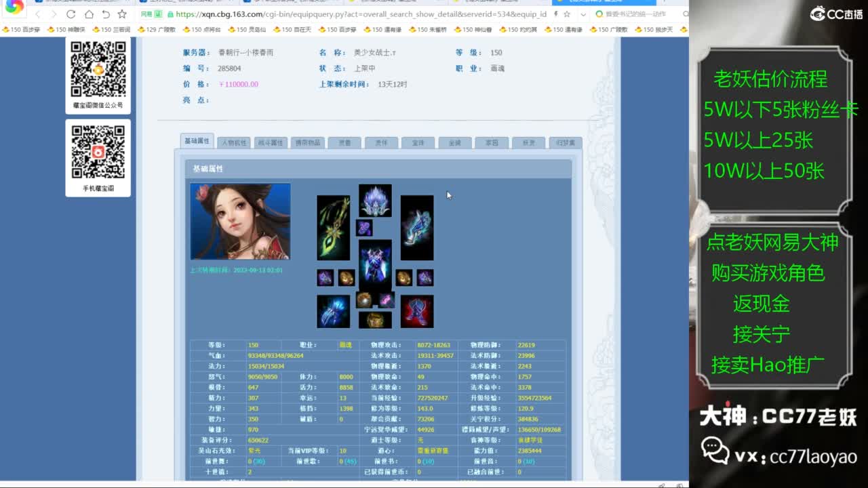Screen dimensions: 868x488
Task: Go back with the browser back arrow
Action: [x=37, y=14]
